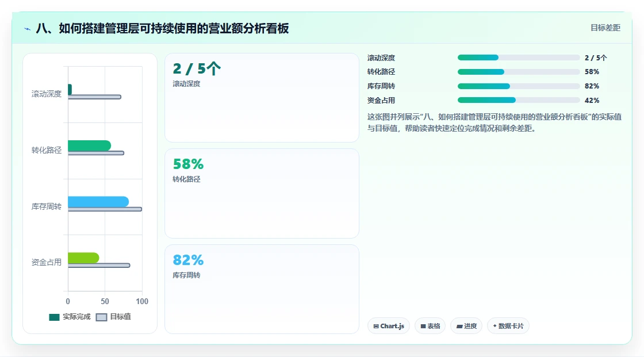This screenshot has width=644, height=357.
Task: Click the gray 转化路径 target bar in chart
Action: pos(95,153)
